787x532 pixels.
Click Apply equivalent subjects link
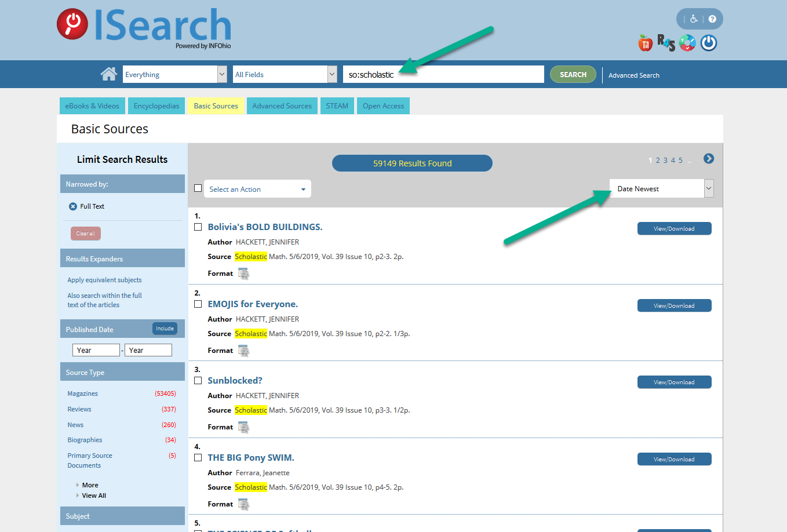(x=104, y=280)
